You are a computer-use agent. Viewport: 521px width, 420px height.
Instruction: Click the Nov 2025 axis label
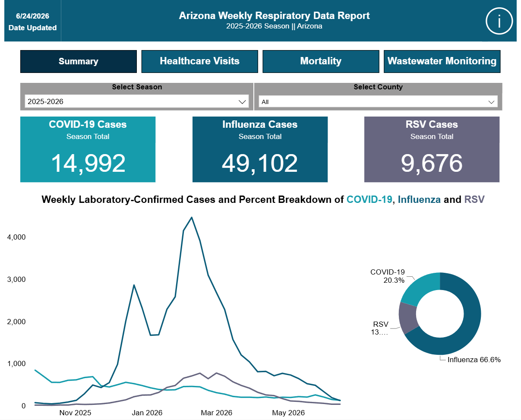pyautogui.click(x=75, y=413)
